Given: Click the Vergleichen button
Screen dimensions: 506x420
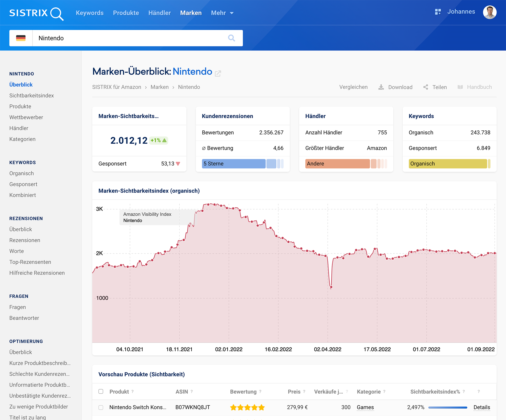Looking at the screenshot, I should coord(353,87).
